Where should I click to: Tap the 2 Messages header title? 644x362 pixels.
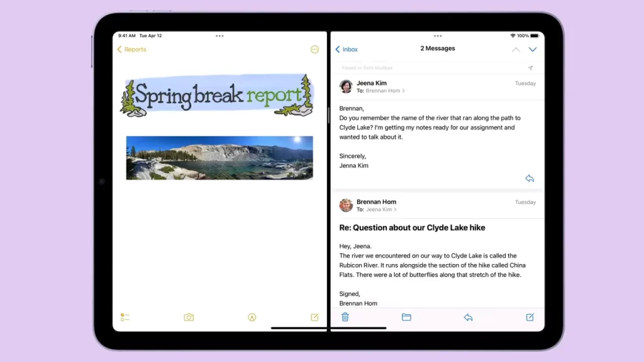click(438, 48)
